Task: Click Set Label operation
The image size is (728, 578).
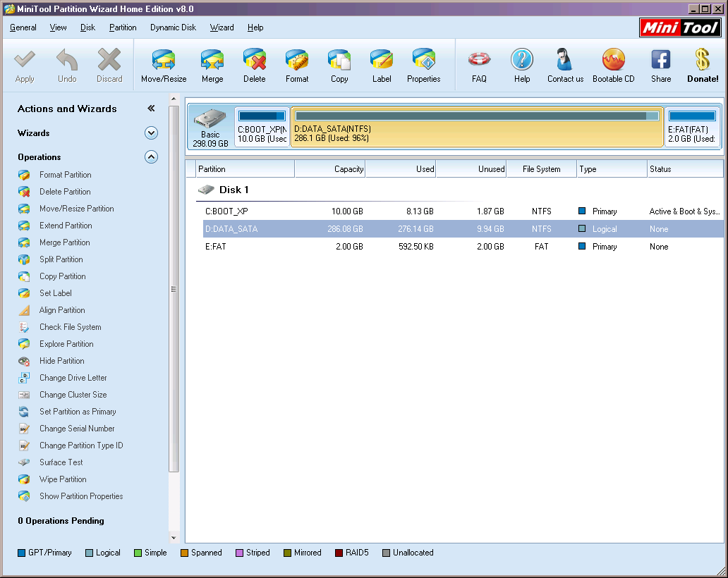Action: click(x=55, y=293)
